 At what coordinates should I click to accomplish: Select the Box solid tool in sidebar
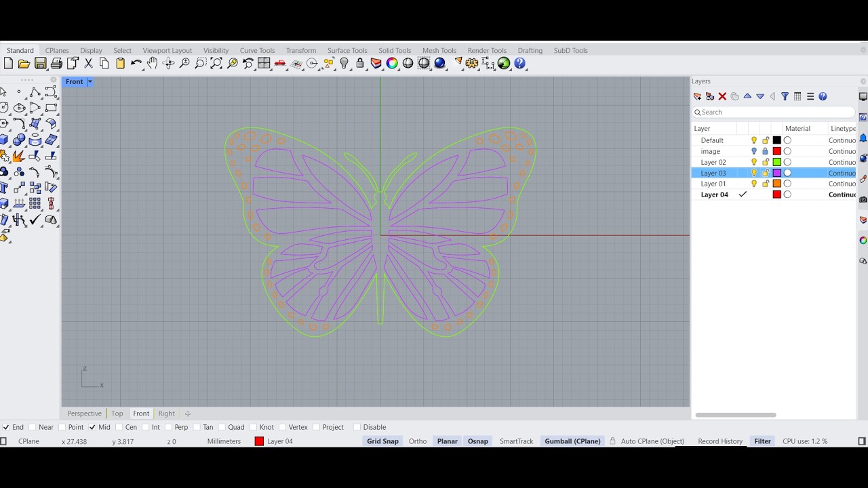point(4,140)
